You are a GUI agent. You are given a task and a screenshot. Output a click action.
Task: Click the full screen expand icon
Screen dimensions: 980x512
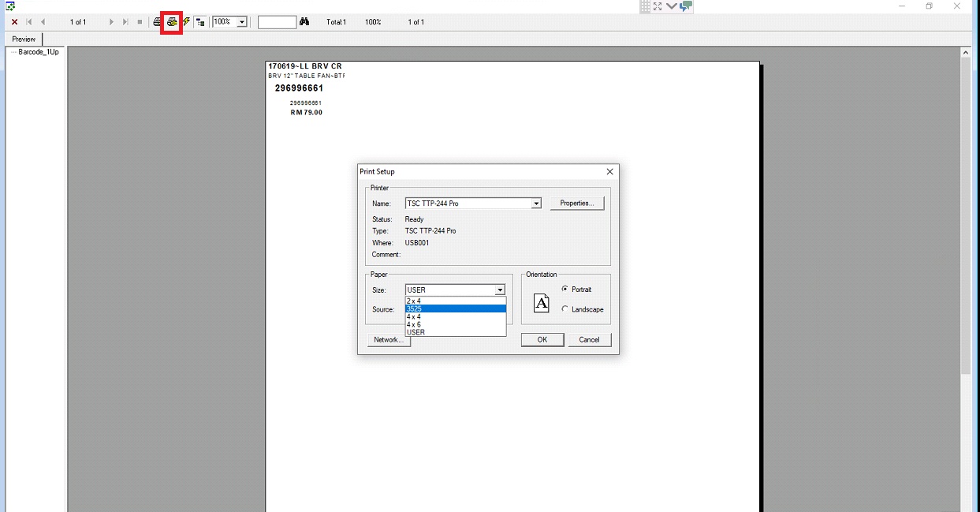[x=658, y=6]
